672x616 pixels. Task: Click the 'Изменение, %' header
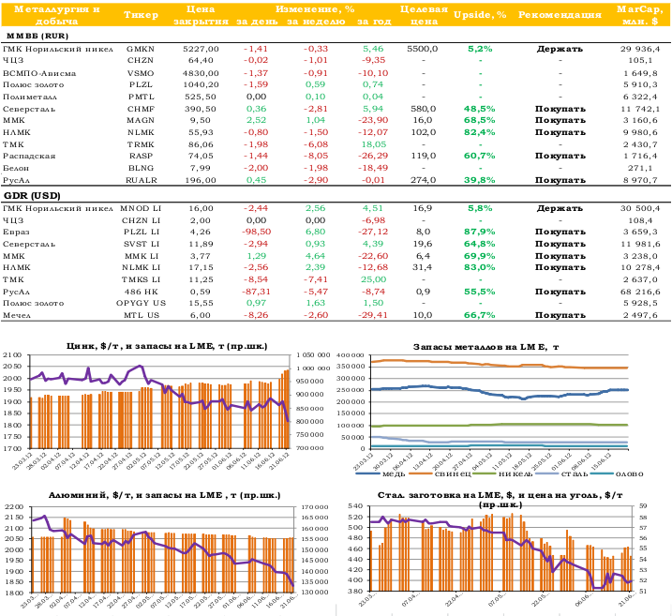point(315,9)
